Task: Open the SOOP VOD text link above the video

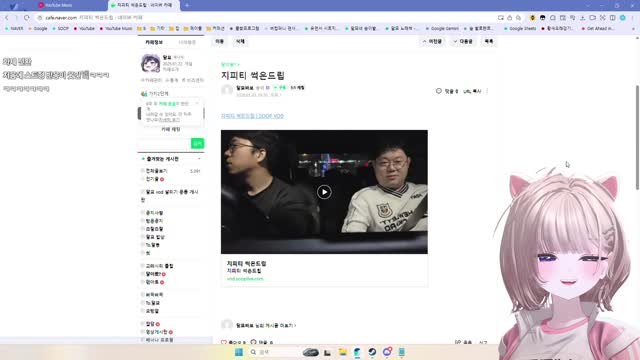Action: (252, 116)
